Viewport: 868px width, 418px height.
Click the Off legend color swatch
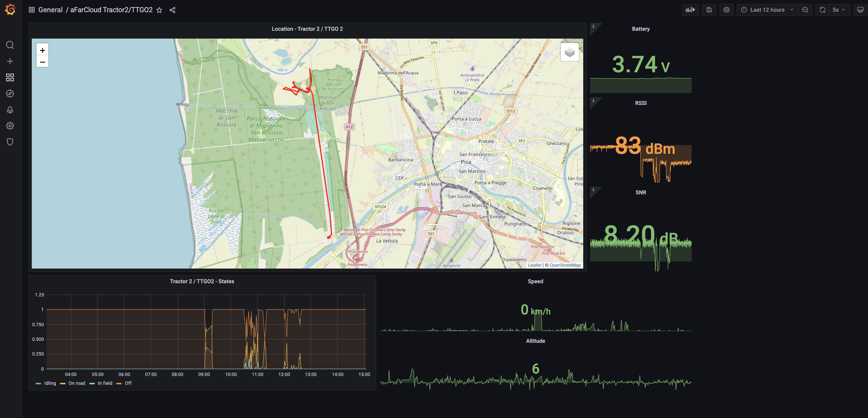(x=119, y=383)
